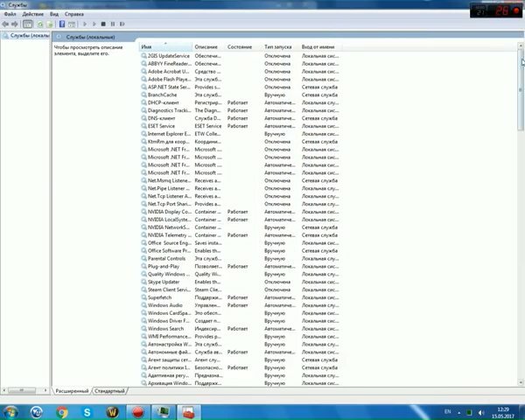Viewport: 525px width, 420px height.
Task: Select the BranchCache service
Action: point(240,94)
